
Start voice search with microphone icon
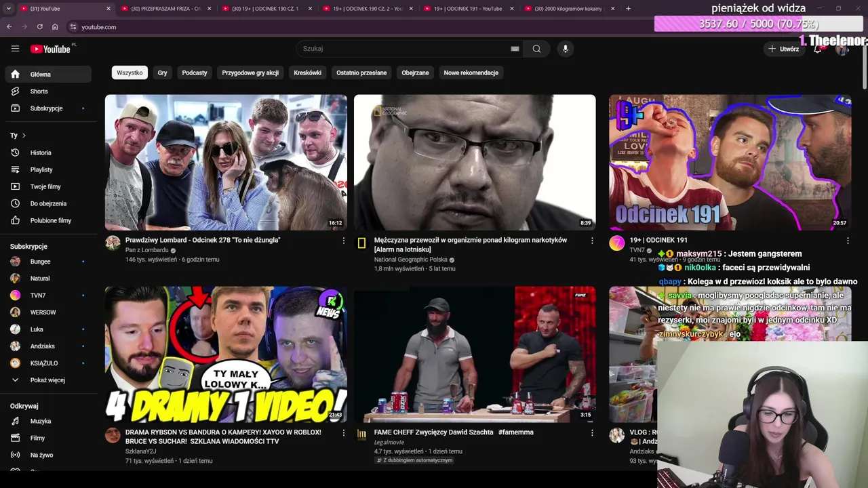(565, 49)
